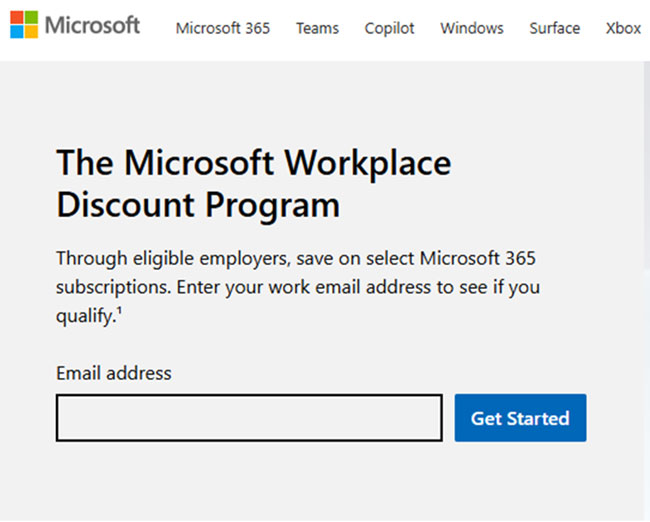The image size is (650, 522).
Task: Open the Microsoft 365 navigation item
Action: pos(222,28)
